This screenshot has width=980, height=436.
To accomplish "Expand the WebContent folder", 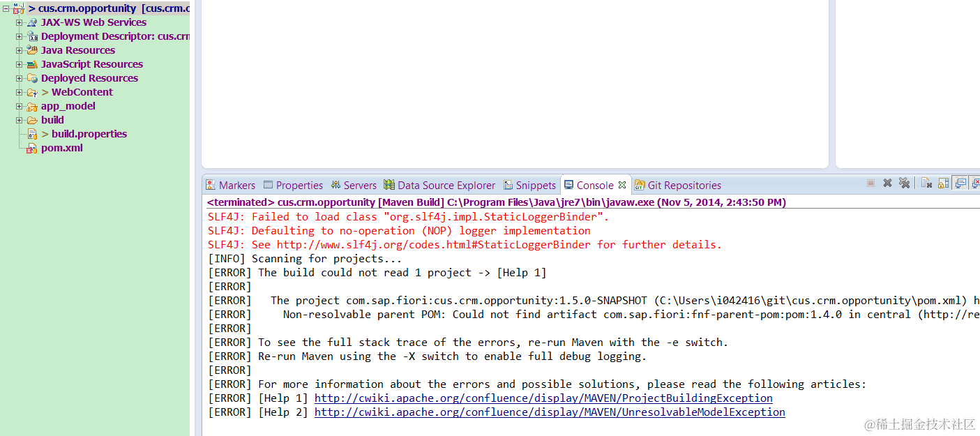I will pyautogui.click(x=20, y=92).
